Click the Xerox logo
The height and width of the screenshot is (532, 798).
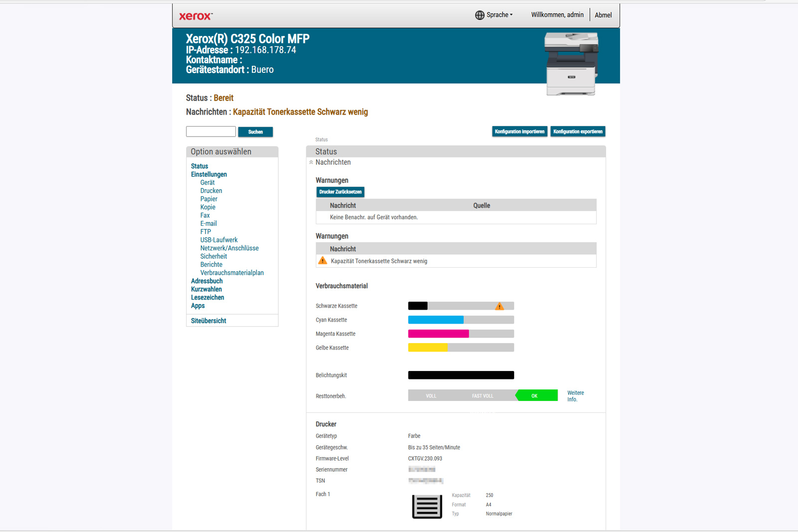tap(196, 16)
